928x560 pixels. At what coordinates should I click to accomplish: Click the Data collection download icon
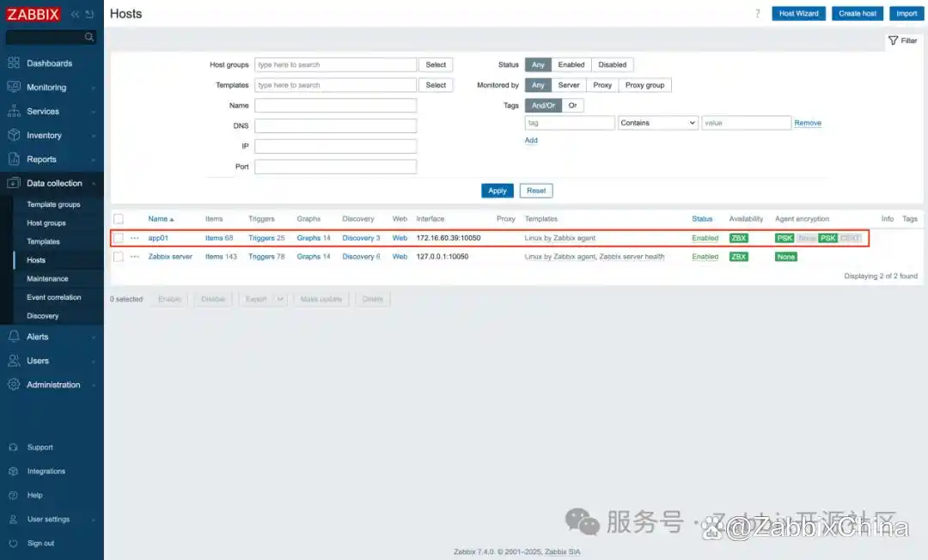tap(14, 183)
